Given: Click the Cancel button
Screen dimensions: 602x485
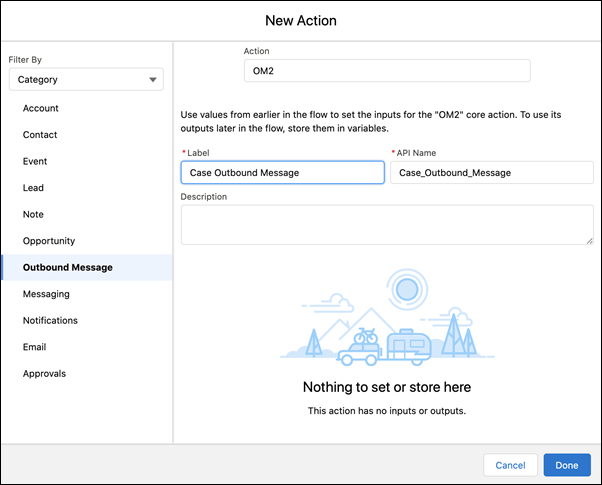Looking at the screenshot, I should 510,465.
